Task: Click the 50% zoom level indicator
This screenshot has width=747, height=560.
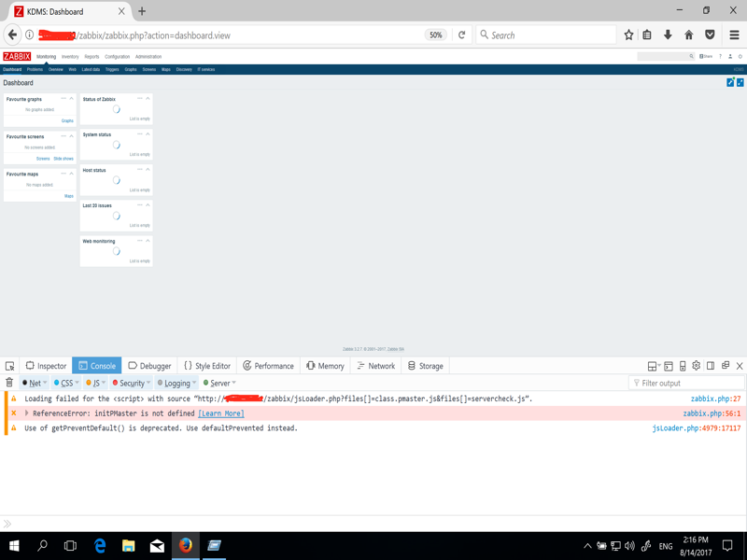Action: [x=435, y=35]
